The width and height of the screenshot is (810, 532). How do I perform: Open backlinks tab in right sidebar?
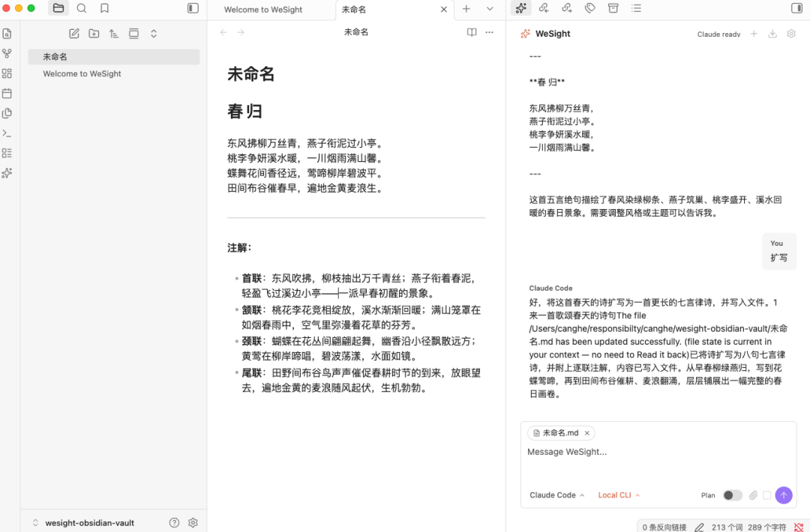(544, 7)
